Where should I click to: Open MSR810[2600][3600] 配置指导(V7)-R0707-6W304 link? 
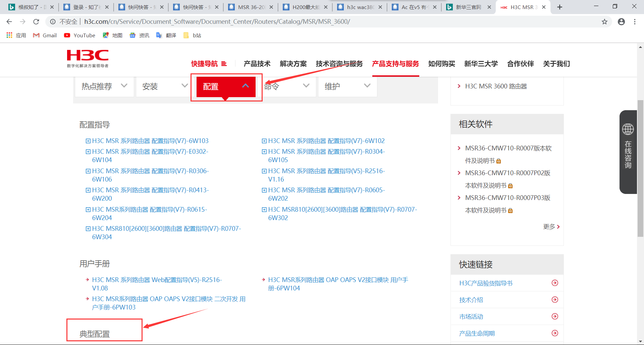point(166,232)
